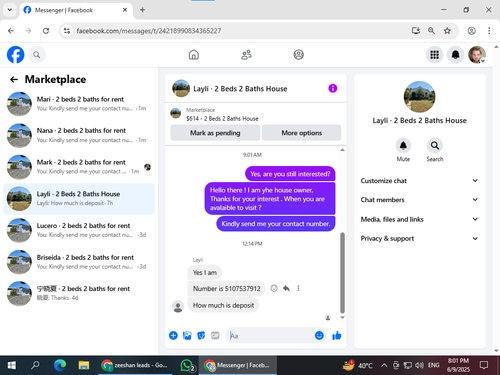The height and width of the screenshot is (375, 500).
Task: Click the Mark as pending button
Action: (x=215, y=133)
